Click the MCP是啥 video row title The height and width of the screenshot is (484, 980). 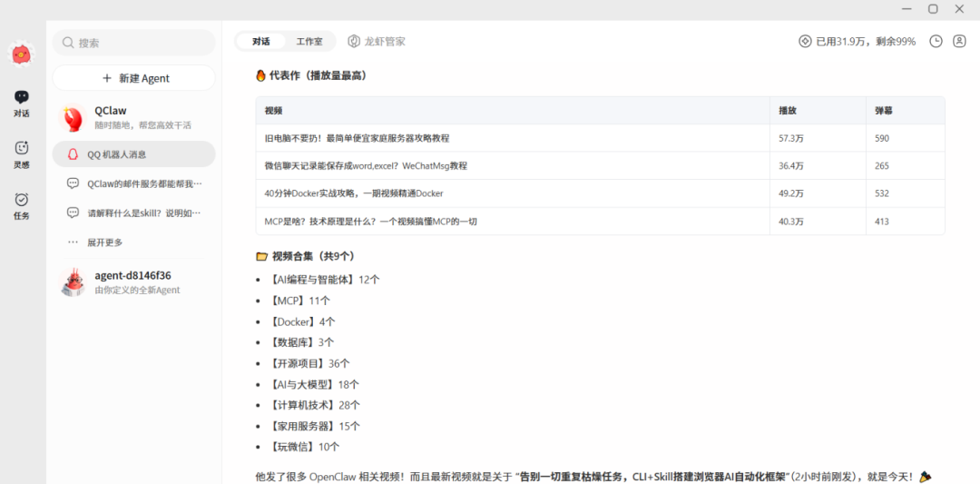370,222
